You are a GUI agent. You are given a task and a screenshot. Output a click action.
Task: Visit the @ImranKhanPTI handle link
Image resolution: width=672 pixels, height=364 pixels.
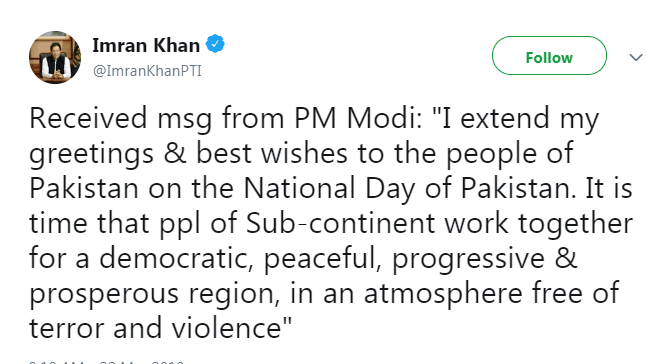(x=147, y=71)
